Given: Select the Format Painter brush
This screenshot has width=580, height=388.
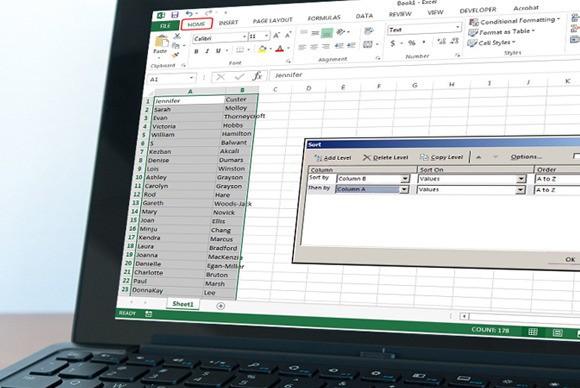Looking at the screenshot, I should (x=175, y=55).
